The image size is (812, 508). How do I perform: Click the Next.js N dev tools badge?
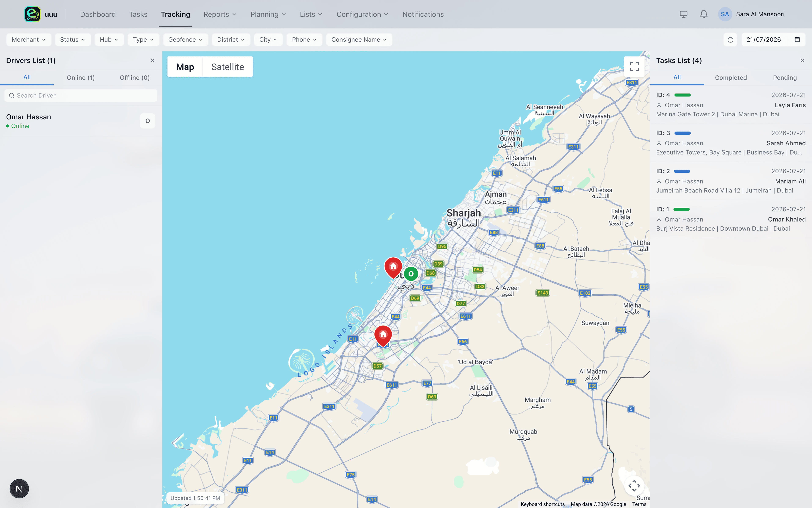click(19, 489)
